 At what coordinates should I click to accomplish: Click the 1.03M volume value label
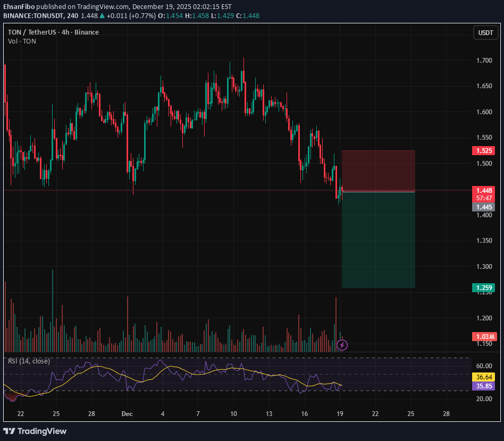point(483,337)
